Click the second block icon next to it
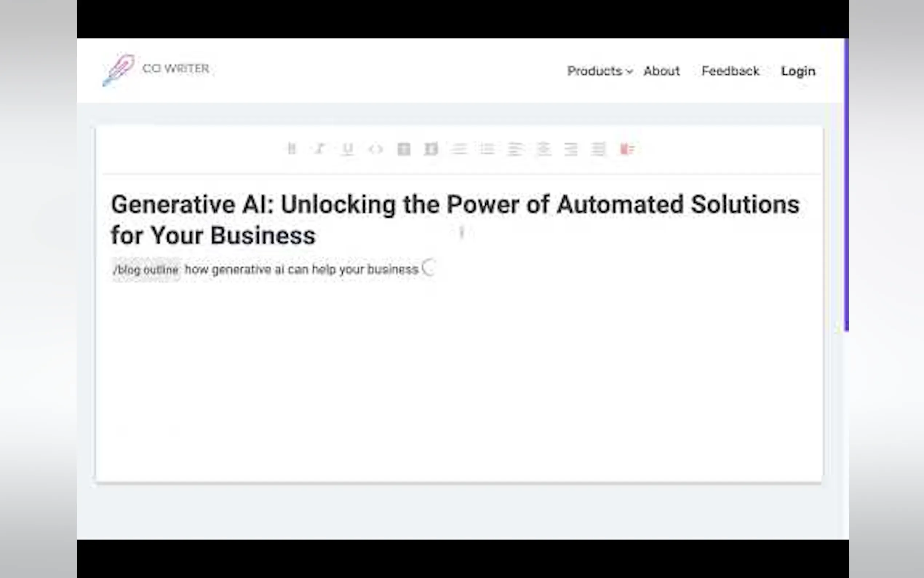 [x=431, y=149]
